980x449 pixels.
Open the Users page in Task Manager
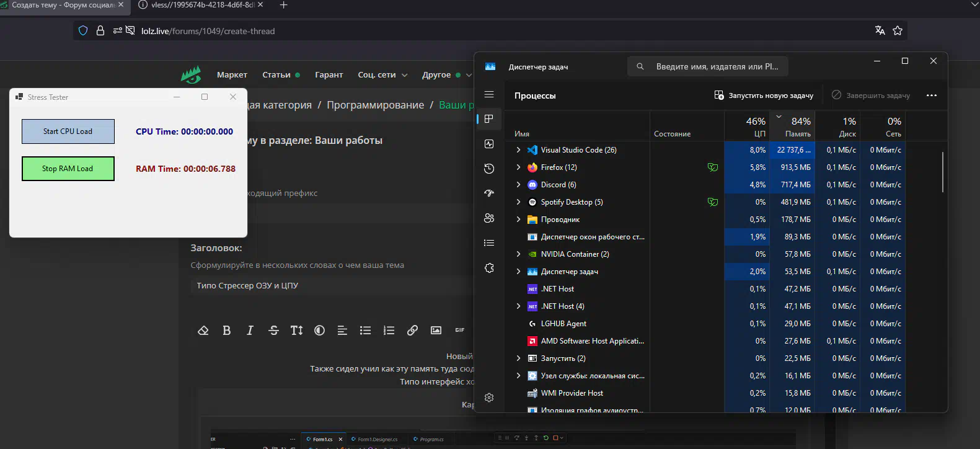click(x=489, y=218)
